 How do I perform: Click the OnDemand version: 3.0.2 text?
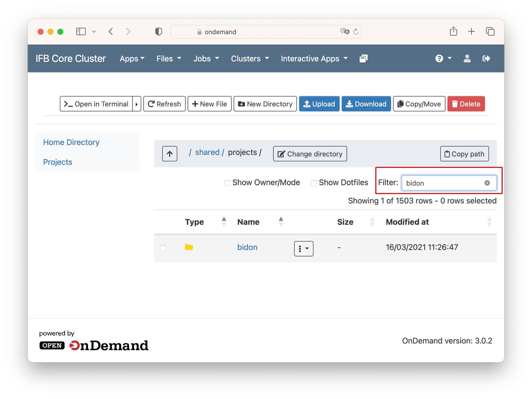(x=447, y=341)
